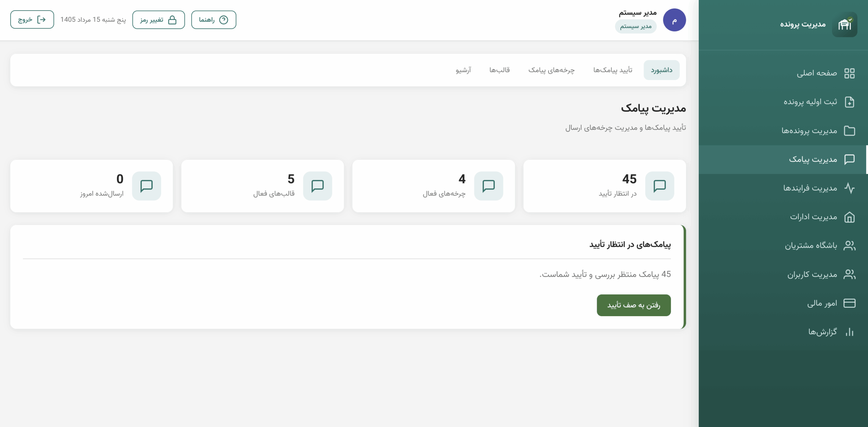868x427 pixels.
Task: Switch to the تأیید پیامک‌ها tab
Action: [x=613, y=70]
